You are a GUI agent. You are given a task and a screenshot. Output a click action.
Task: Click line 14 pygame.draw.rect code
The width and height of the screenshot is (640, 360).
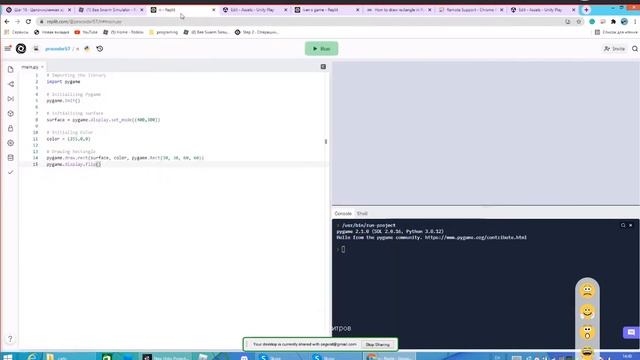click(125, 158)
